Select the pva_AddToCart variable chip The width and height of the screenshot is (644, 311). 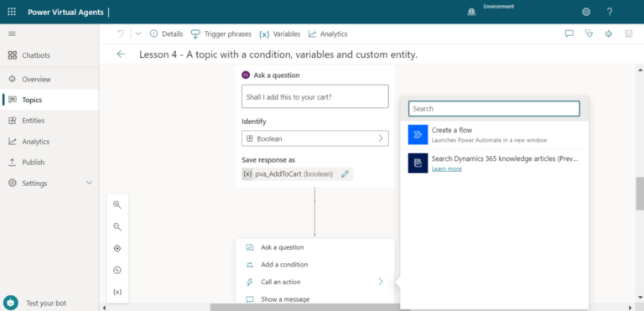tap(298, 174)
